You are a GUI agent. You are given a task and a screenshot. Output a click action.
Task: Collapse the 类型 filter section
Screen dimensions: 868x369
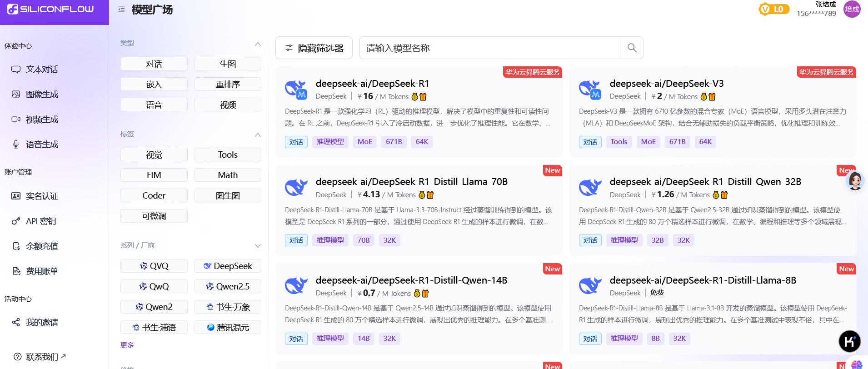pyautogui.click(x=258, y=44)
